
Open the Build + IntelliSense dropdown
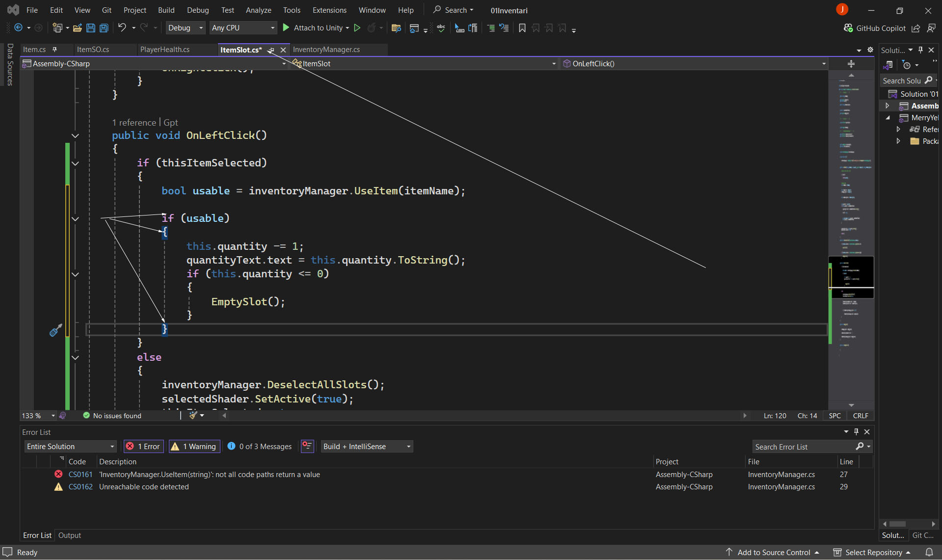[x=366, y=446]
